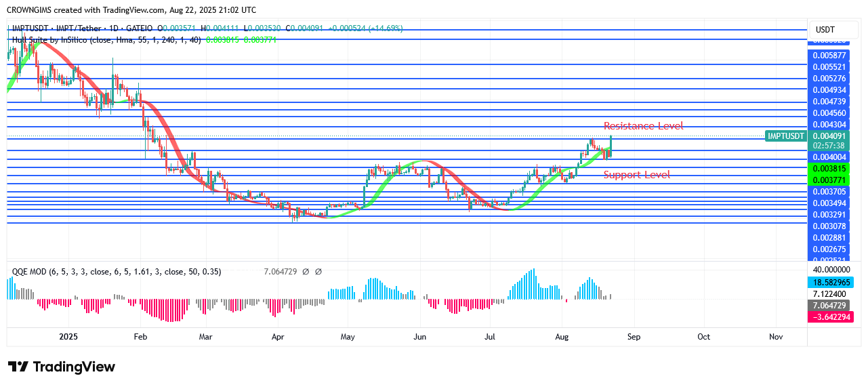868x387 pixels.
Task: Click the Support Level annotation
Action: (x=637, y=175)
